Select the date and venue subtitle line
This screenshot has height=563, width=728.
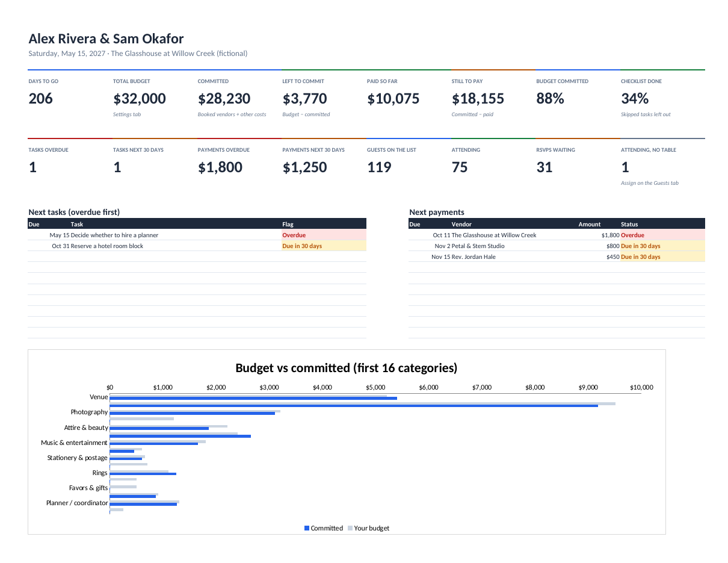[138, 54]
